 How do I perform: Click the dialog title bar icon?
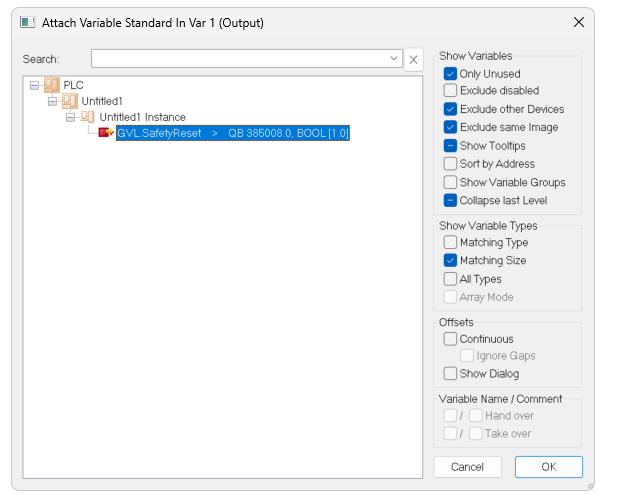coord(28,22)
